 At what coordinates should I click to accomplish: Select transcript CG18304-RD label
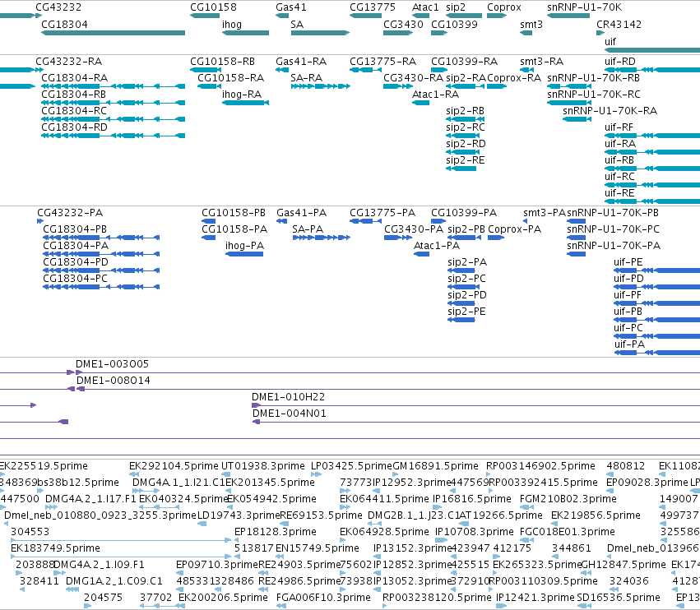[x=74, y=127]
